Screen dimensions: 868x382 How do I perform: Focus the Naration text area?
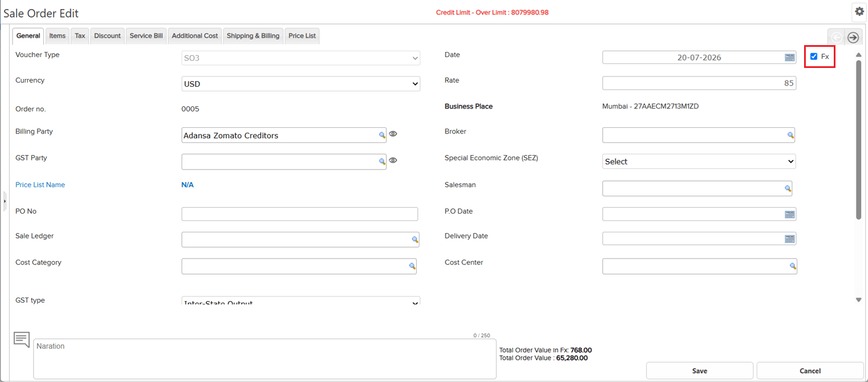click(x=265, y=359)
